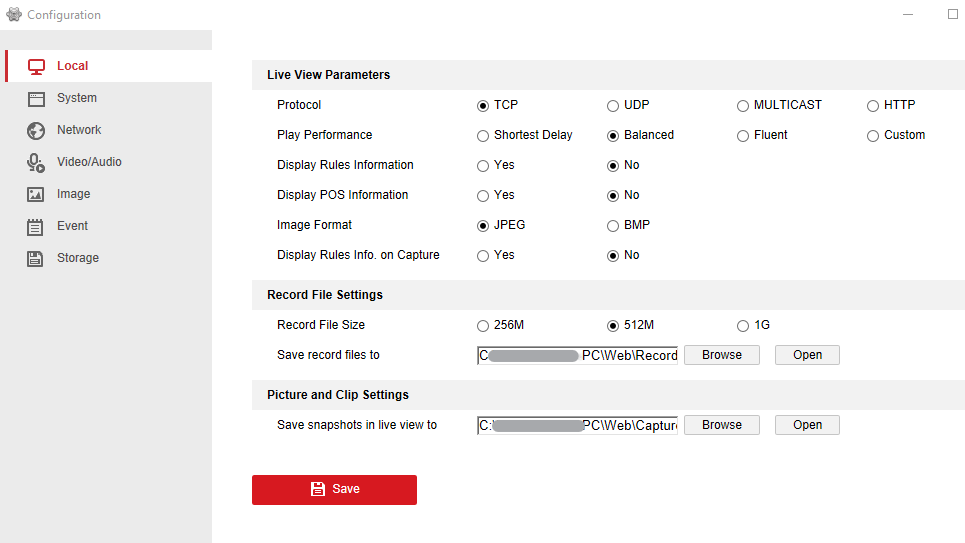Click the System window icon
The width and height of the screenshot is (965, 543).
[x=37, y=98]
